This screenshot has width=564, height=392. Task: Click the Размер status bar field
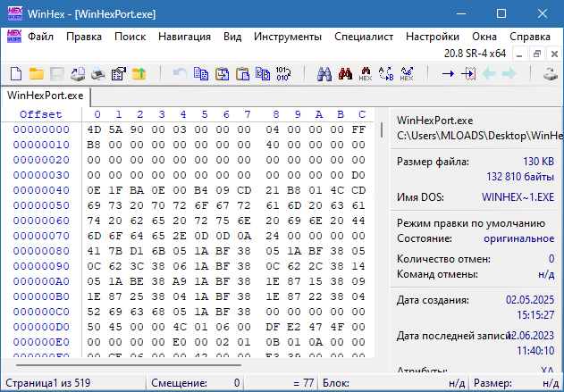click(517, 383)
